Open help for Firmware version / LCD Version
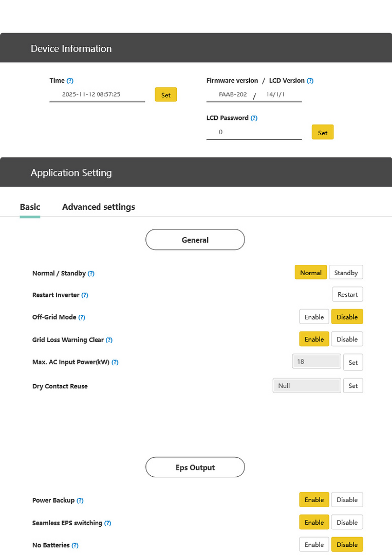Viewport: 392px width, 555px height. 310,81
